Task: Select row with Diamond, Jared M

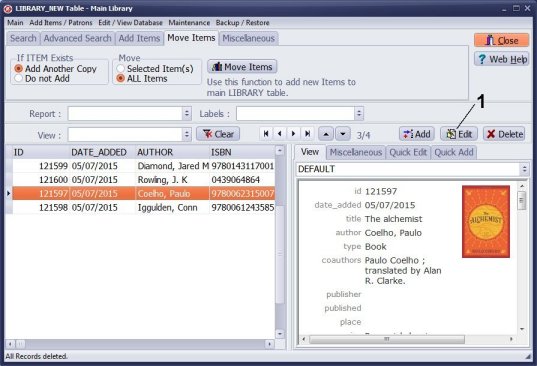Action: coord(143,166)
